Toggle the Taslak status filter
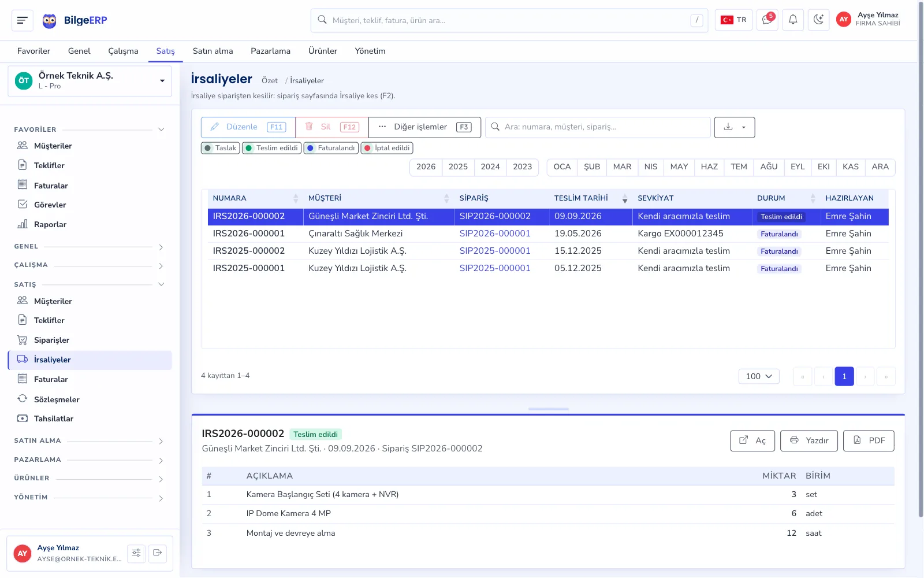The width and height of the screenshot is (924, 578). tap(220, 148)
